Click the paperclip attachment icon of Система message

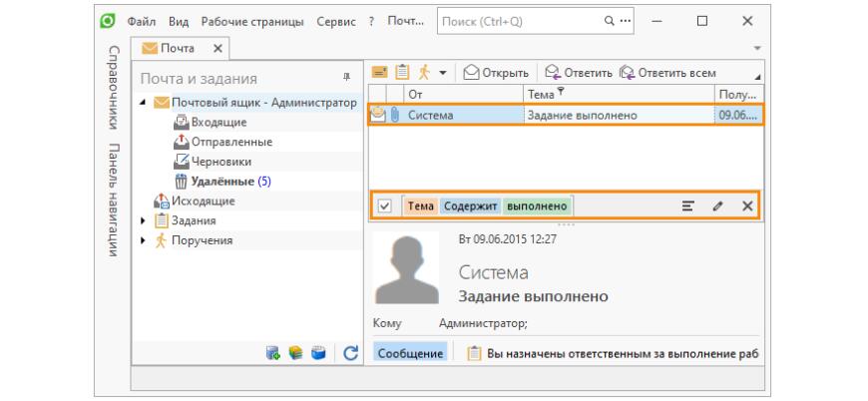click(x=395, y=115)
